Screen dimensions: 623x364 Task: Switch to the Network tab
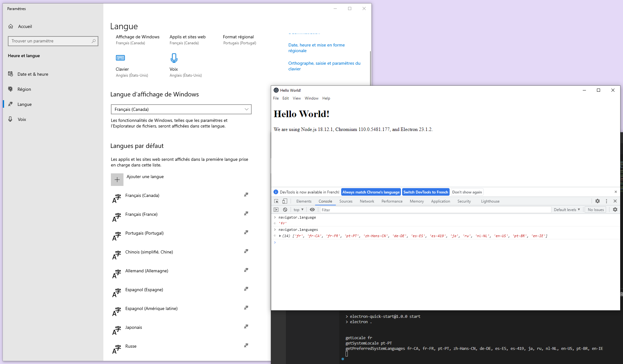coord(367,201)
